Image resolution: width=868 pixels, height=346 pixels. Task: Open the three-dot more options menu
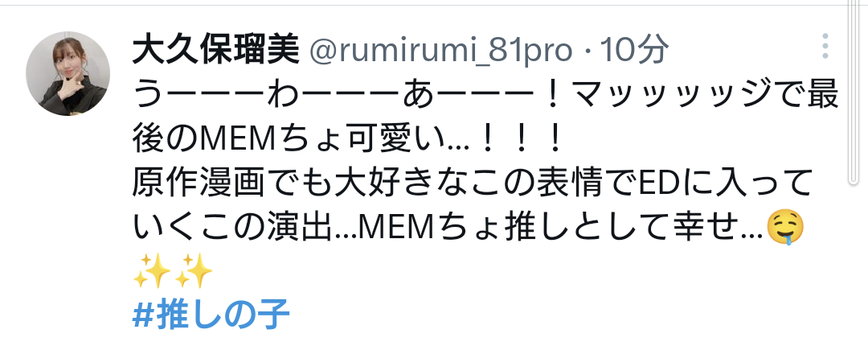tap(825, 46)
